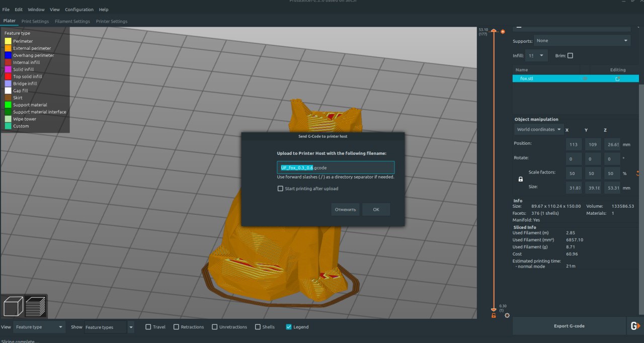The height and width of the screenshot is (343, 644).
Task: Open the Supports dropdown showing None
Action: (583, 41)
